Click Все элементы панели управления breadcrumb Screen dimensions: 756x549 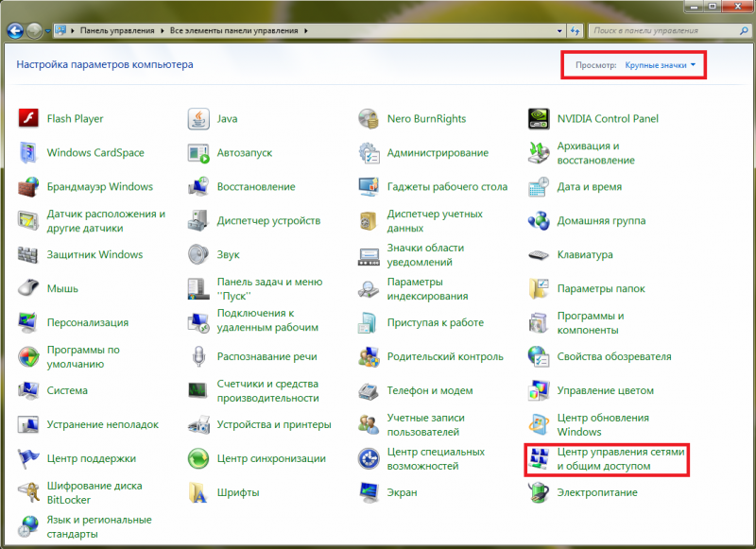pos(233,31)
